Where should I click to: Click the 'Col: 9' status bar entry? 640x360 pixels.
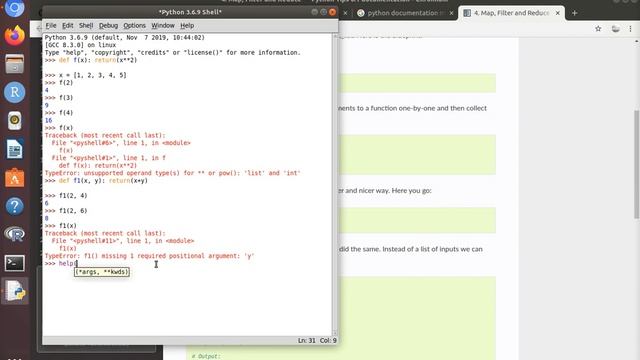point(328,340)
